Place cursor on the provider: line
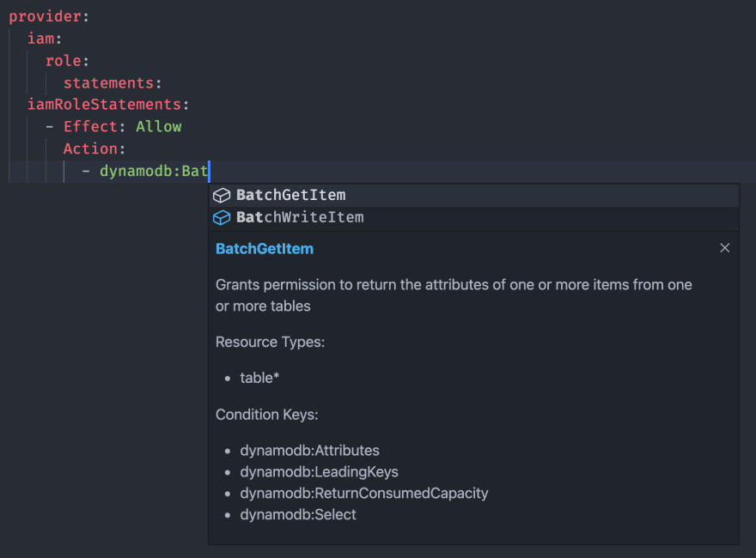The image size is (756, 558). pos(49,16)
